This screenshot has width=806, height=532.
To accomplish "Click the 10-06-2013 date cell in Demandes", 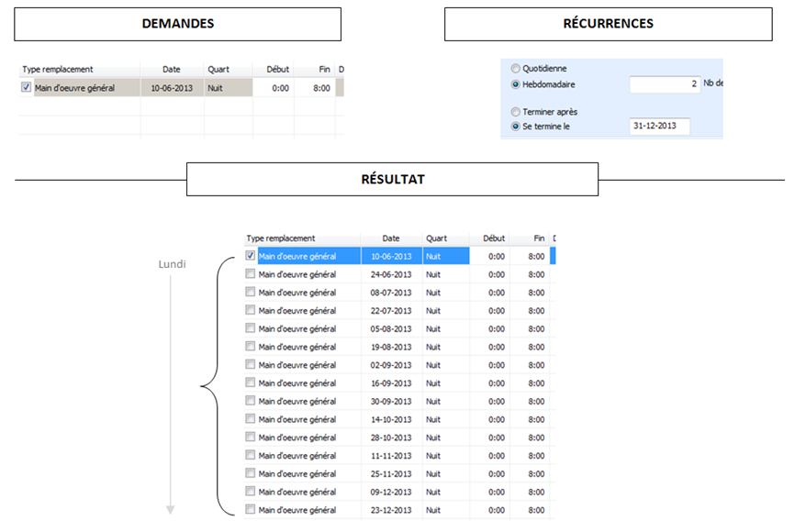I will pyautogui.click(x=172, y=88).
